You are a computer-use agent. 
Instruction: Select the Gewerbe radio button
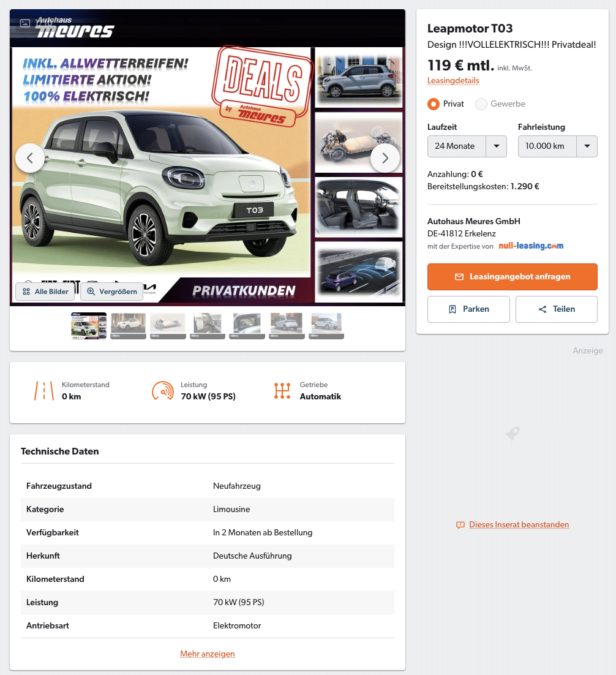tap(481, 104)
